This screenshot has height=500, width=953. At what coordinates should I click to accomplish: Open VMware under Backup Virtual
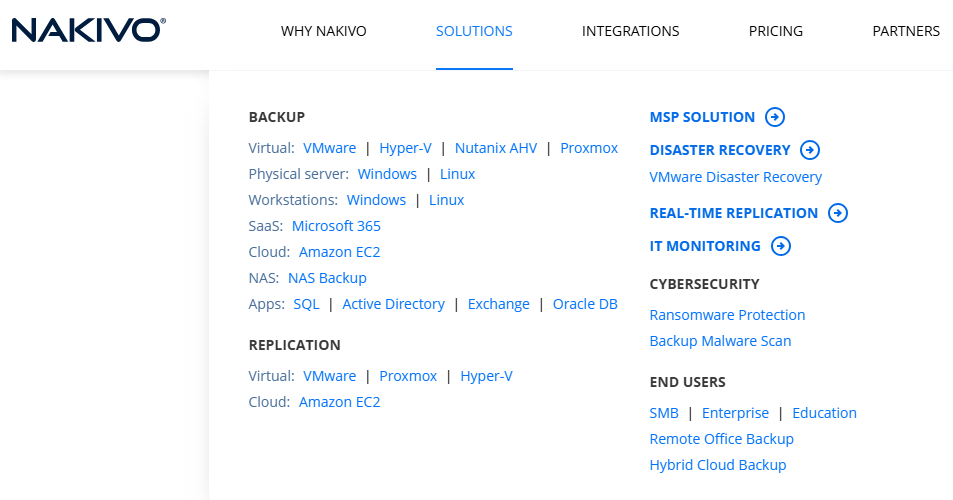point(329,148)
